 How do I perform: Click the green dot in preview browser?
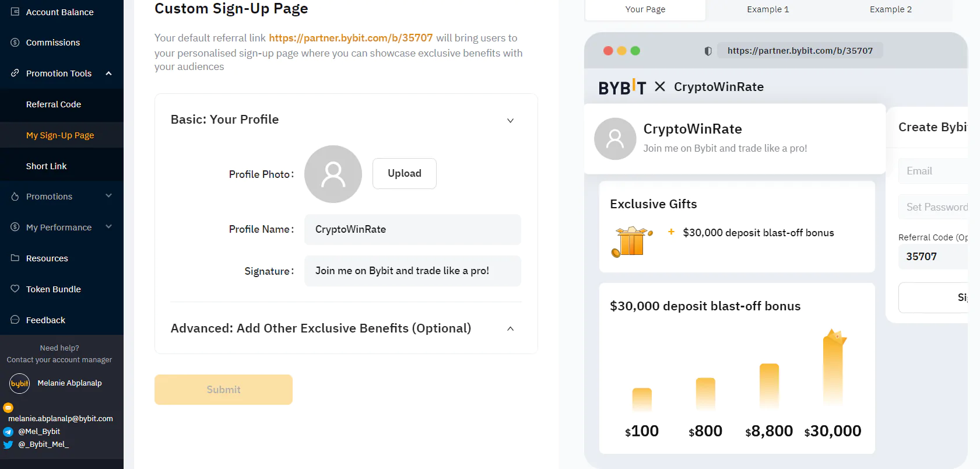635,51
